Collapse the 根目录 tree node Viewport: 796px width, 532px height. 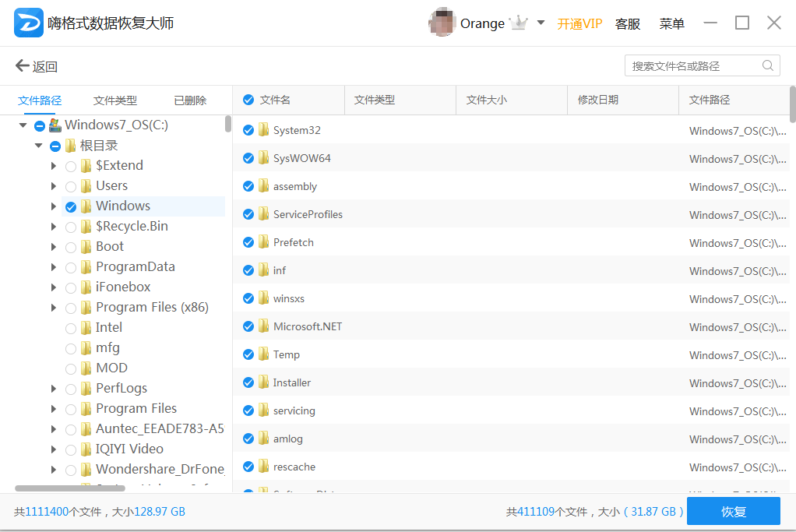37,145
